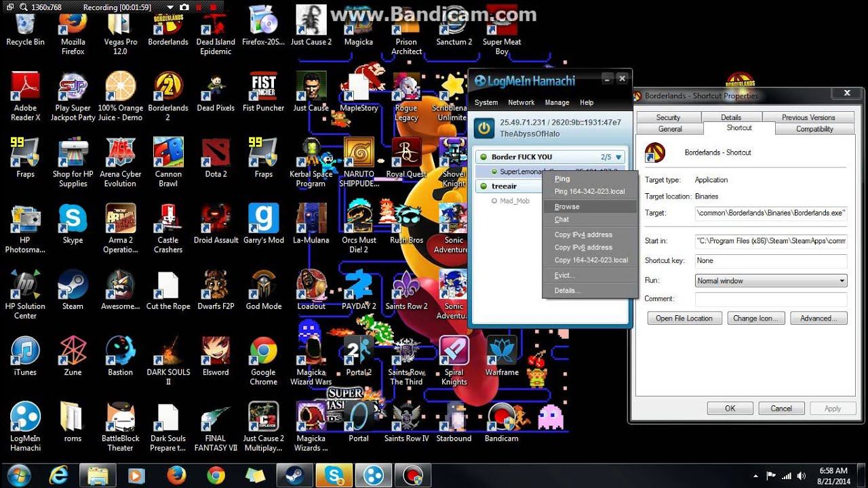Viewport: 868px width, 488px height.
Task: Click the Change Icon... button
Action: 757,318
